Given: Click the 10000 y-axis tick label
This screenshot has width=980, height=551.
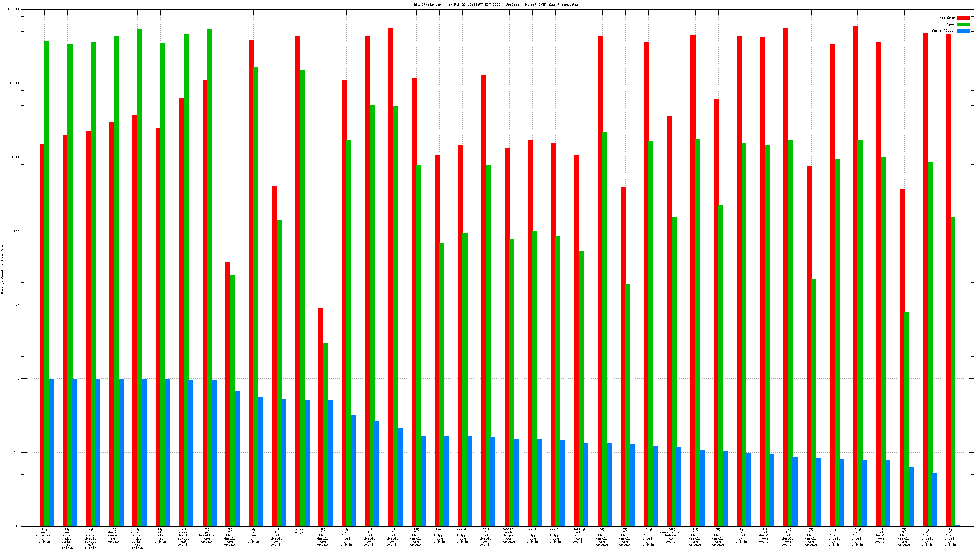Looking at the screenshot, I should [13, 83].
